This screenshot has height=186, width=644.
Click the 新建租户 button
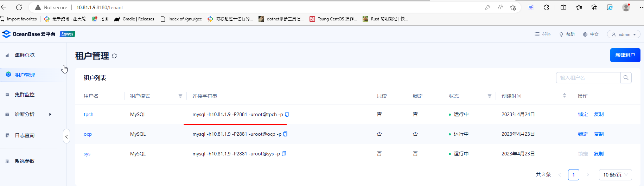625,55
